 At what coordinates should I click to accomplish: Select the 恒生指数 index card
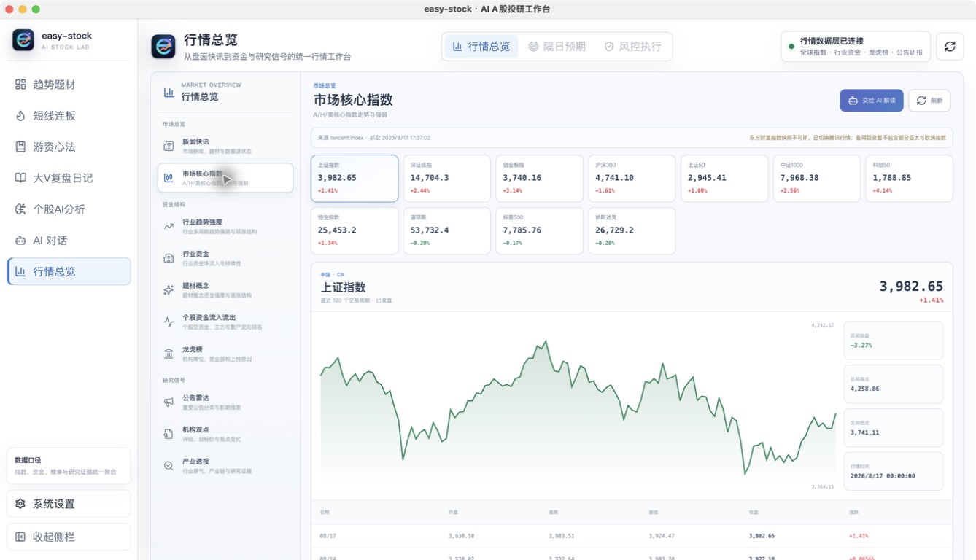[x=355, y=230]
